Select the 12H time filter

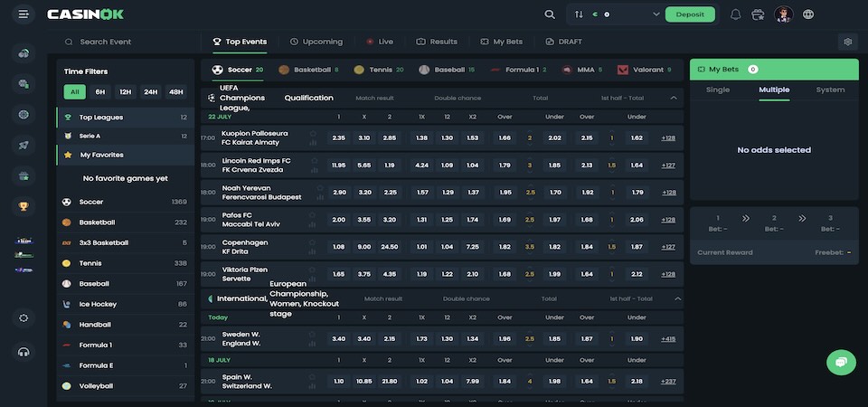tap(126, 92)
